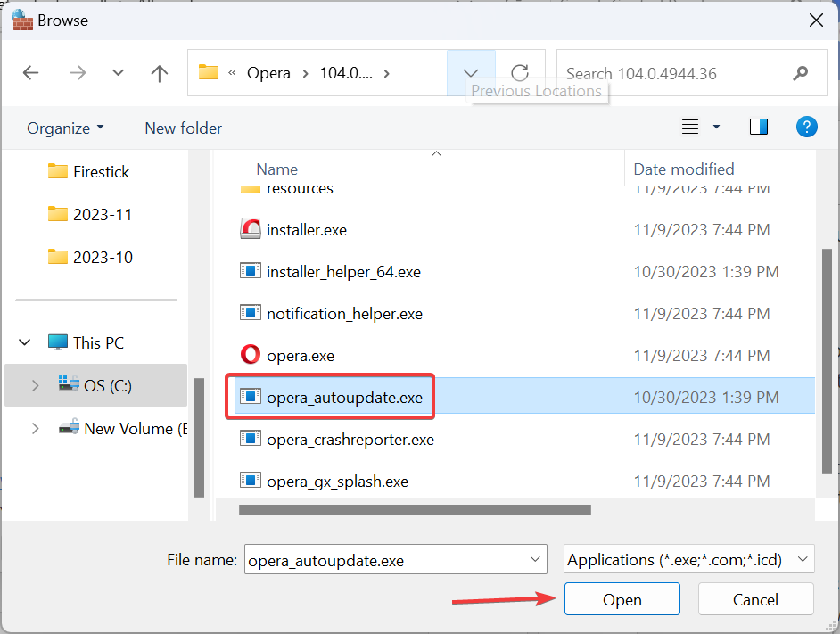This screenshot has height=634, width=840.
Task: Expand the New Volume drive node
Action: pyautogui.click(x=36, y=428)
